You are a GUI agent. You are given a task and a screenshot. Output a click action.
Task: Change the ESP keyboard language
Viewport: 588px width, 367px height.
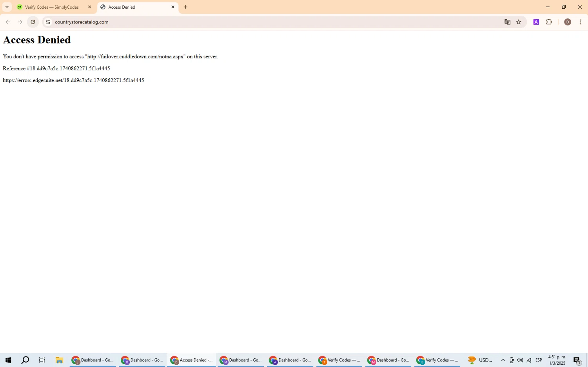click(539, 360)
